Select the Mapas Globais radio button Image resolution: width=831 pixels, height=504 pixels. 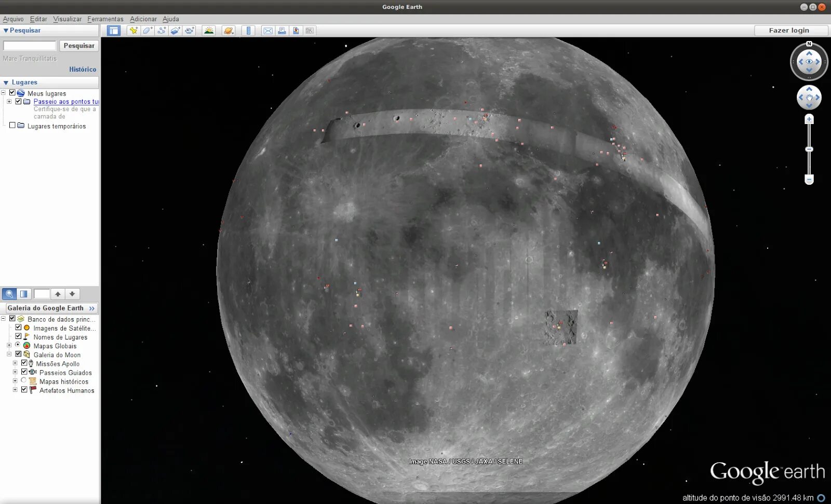coord(18,345)
